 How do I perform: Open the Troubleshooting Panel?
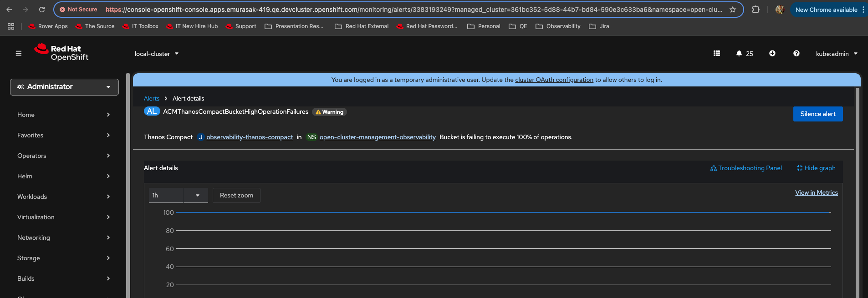[x=746, y=168]
